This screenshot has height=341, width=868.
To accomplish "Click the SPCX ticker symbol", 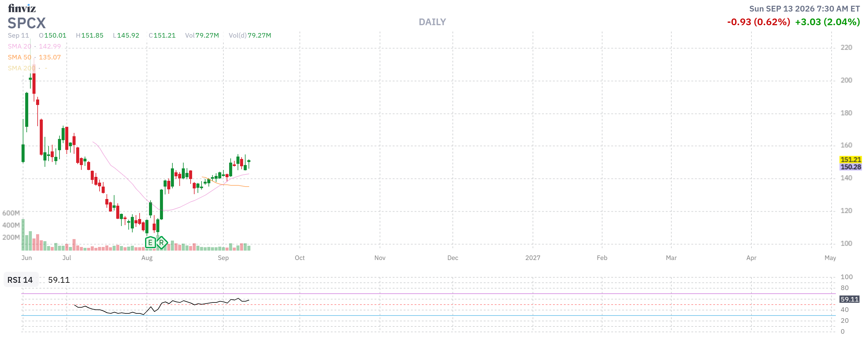I will (27, 23).
